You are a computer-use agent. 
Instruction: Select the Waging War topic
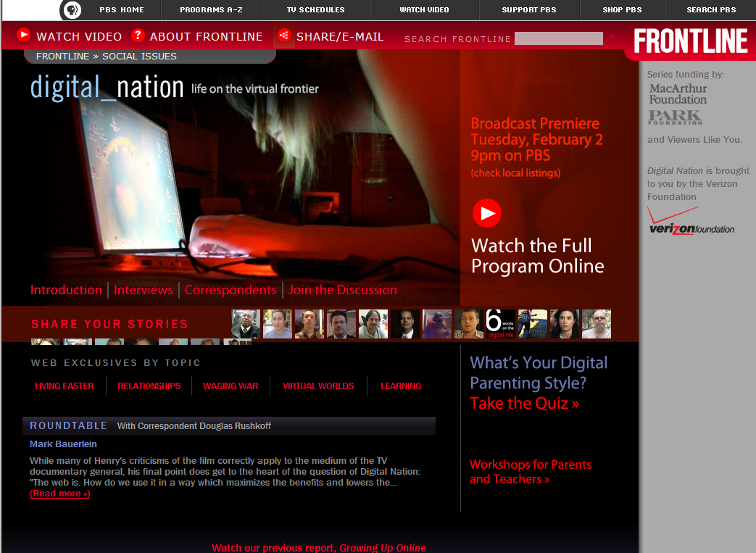230,386
